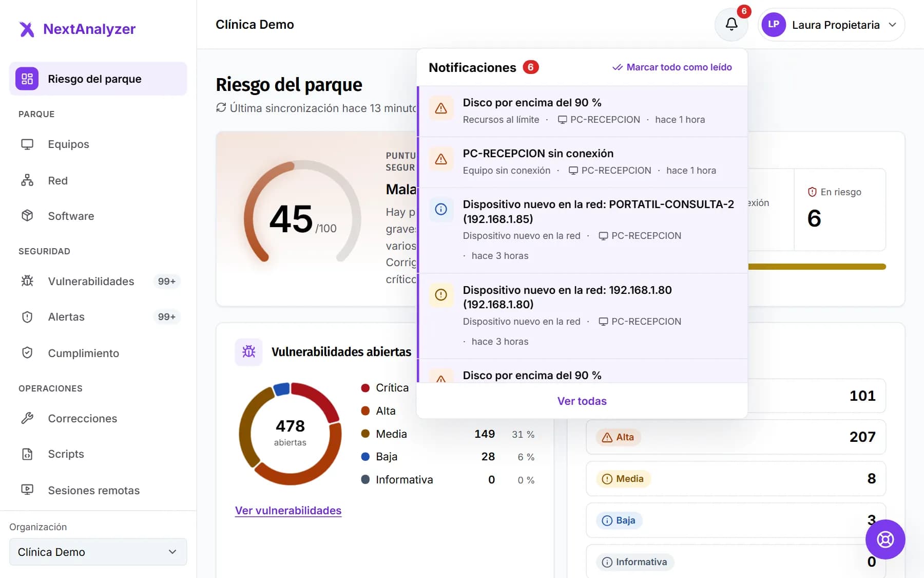Image resolution: width=924 pixels, height=578 pixels.
Task: Click the Correcciones wrench icon
Action: 27,418
